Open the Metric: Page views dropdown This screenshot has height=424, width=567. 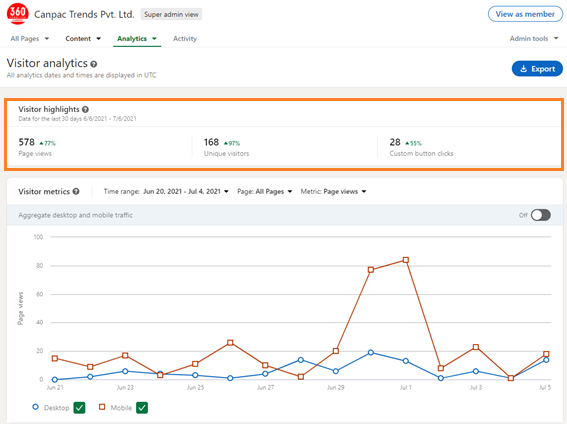[333, 192]
